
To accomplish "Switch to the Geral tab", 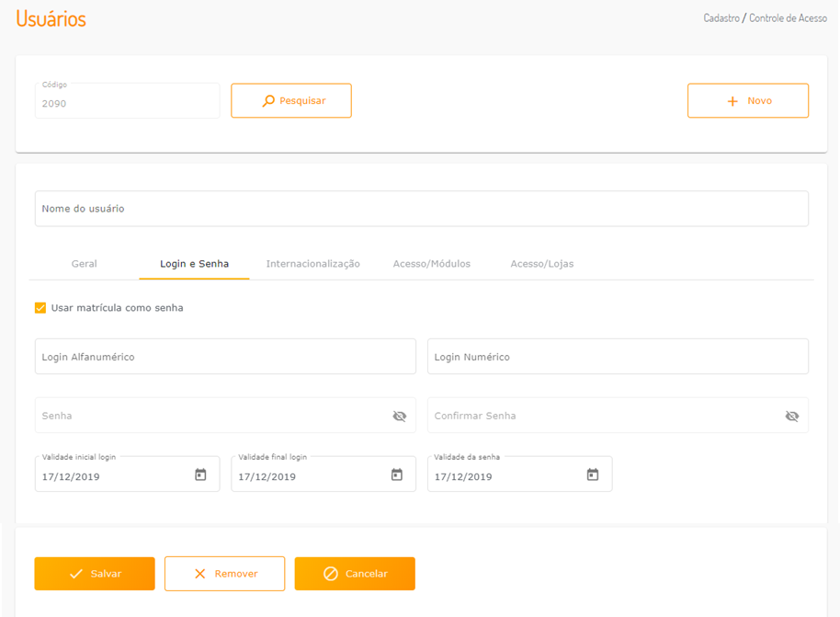I will pyautogui.click(x=85, y=264).
